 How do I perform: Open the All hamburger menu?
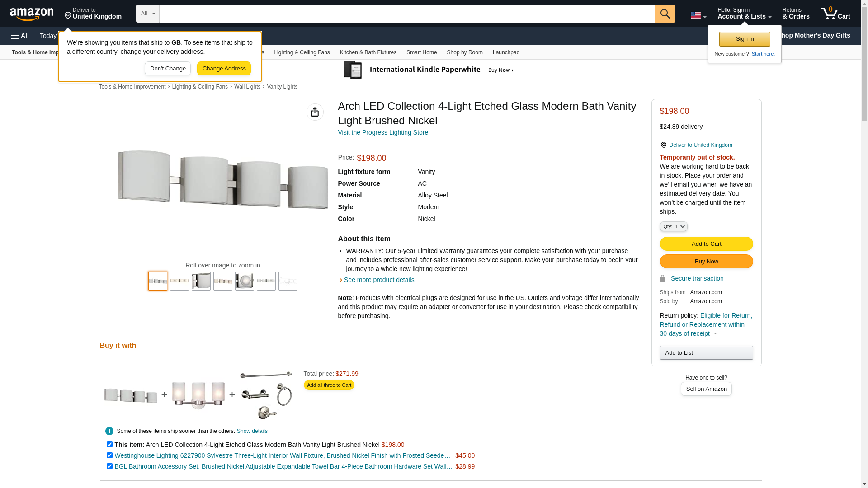(20, 36)
